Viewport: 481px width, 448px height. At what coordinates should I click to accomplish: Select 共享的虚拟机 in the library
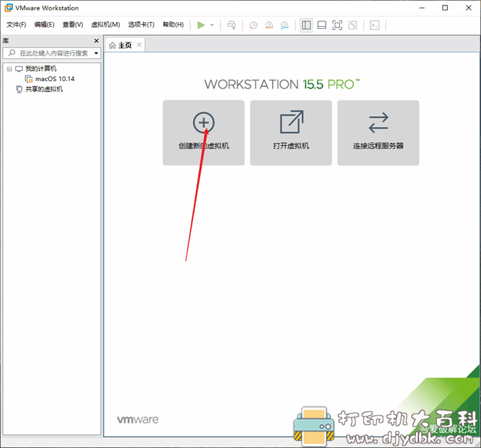click(44, 89)
